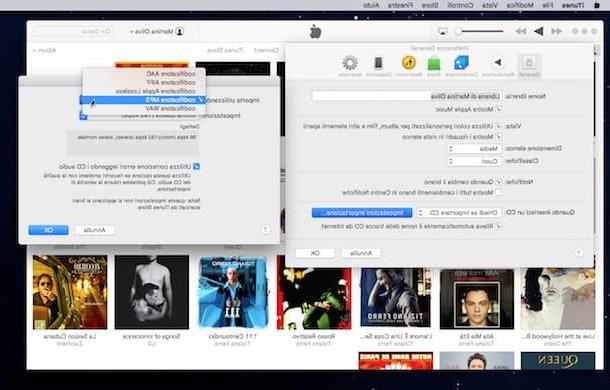Image resolution: width=610 pixels, height=390 pixels.
Task: Open the Finestra menu
Action: click(x=400, y=5)
